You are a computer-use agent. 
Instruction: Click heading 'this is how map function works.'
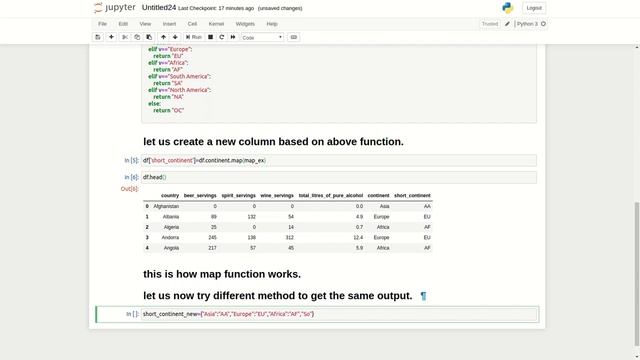click(222, 274)
